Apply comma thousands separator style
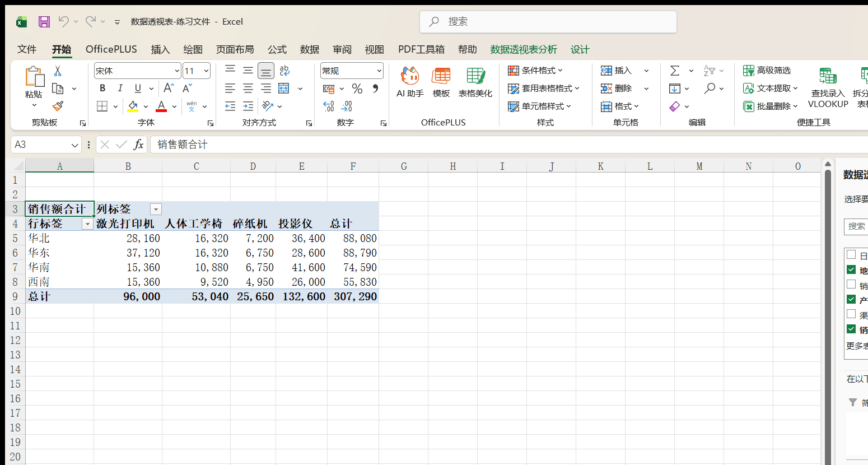Screen dimensions: 868x465 pyautogui.click(x=375, y=89)
